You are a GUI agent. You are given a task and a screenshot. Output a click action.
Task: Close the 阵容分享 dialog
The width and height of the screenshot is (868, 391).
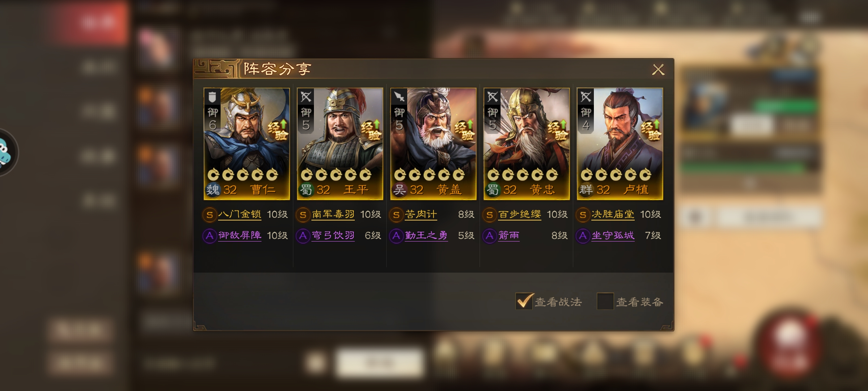[x=658, y=70]
